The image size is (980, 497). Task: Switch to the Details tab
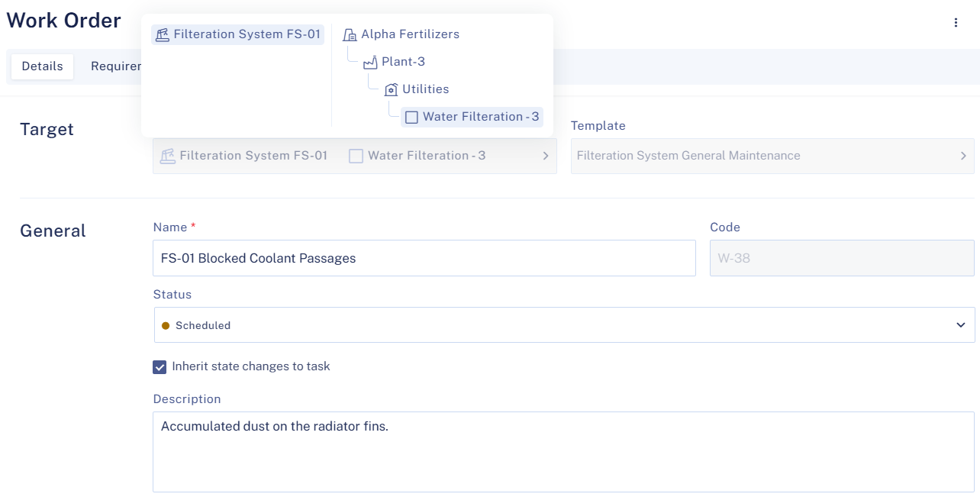42,66
